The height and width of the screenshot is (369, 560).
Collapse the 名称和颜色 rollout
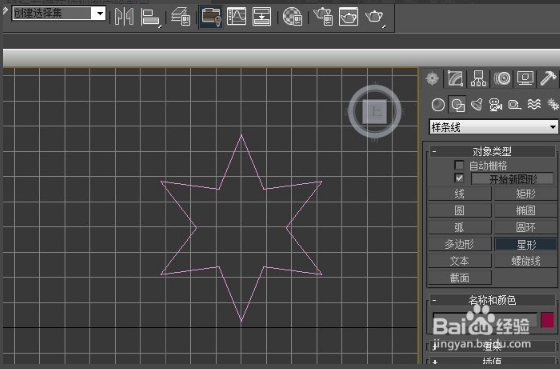pos(492,300)
